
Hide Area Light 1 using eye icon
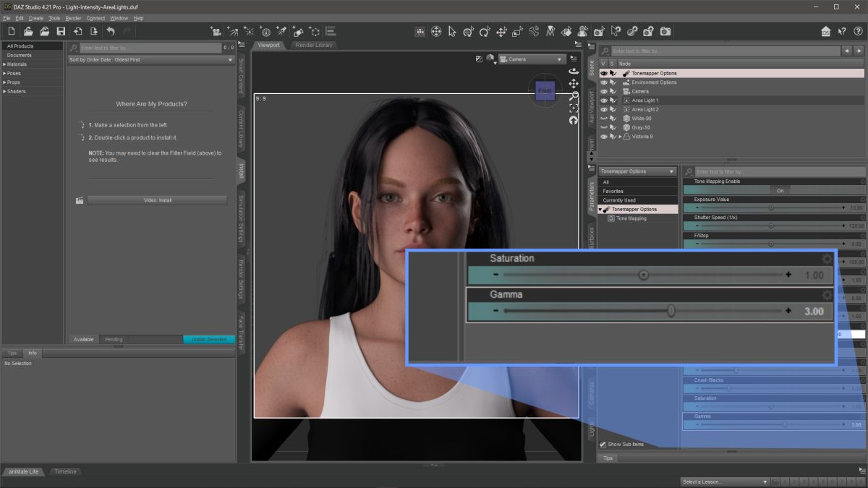tap(604, 100)
